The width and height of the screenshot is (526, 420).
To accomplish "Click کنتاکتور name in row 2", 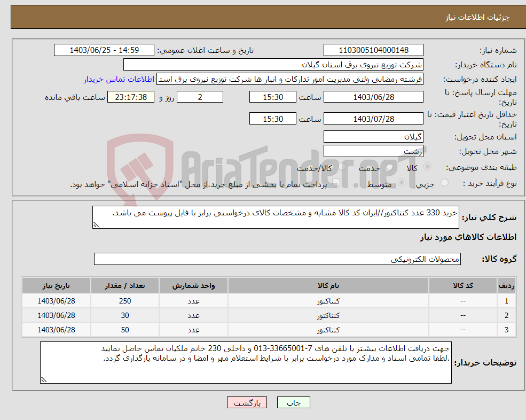I will click(328, 315).
